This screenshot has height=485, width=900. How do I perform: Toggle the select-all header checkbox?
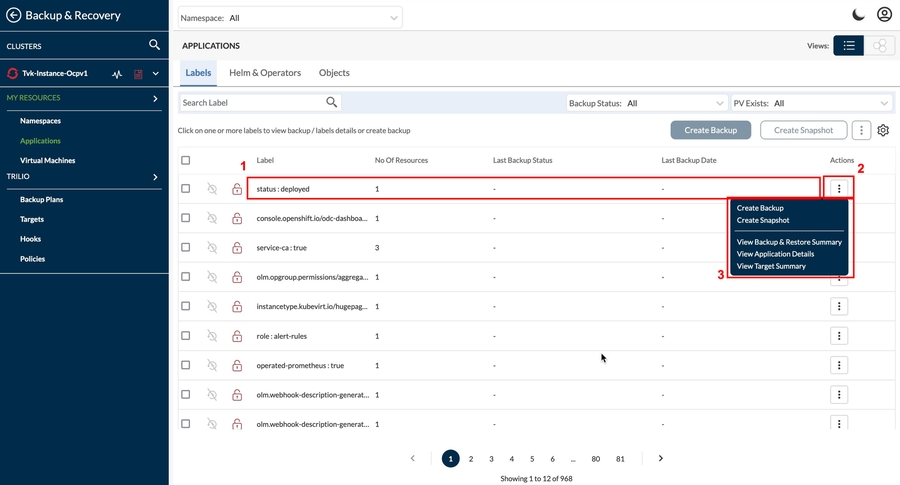(x=185, y=160)
